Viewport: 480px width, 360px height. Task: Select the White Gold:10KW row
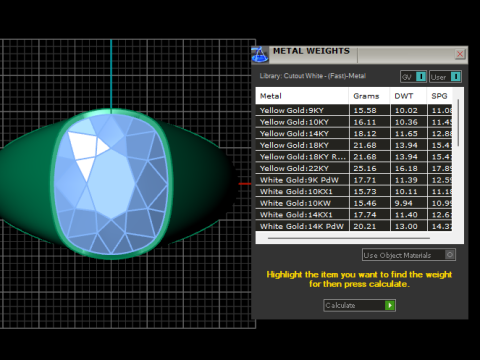(x=354, y=203)
